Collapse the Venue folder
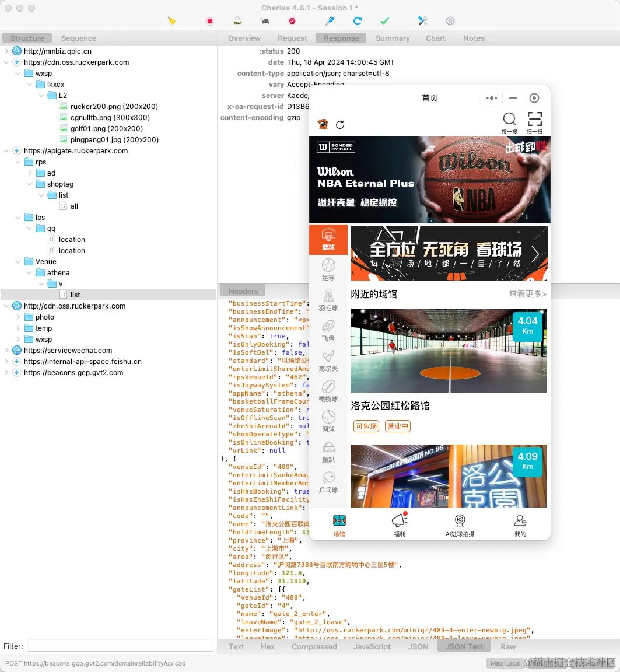This screenshot has height=672, width=620. click(x=18, y=262)
